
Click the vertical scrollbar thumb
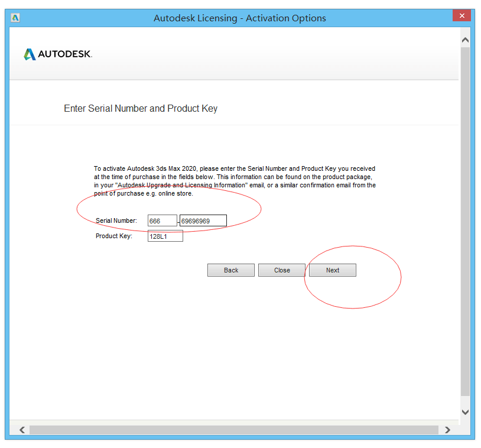(466, 221)
